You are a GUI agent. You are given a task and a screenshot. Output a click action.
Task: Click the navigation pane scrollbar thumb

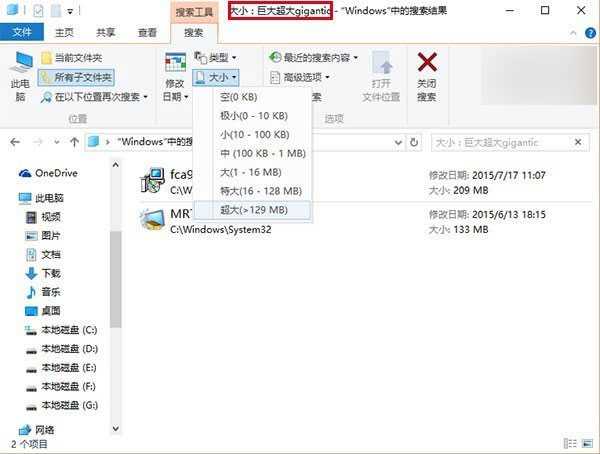[116, 279]
